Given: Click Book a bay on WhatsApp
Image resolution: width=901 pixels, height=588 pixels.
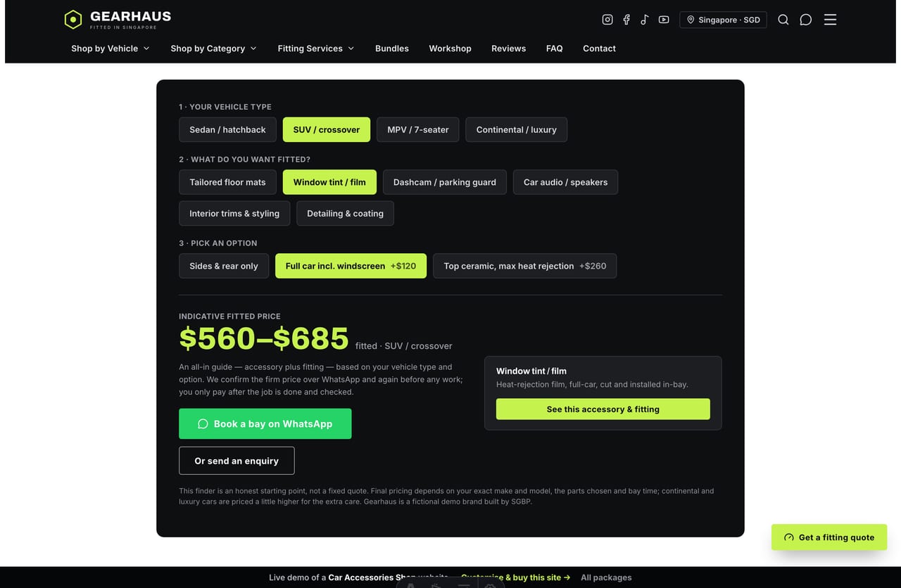Looking at the screenshot, I should click(265, 424).
